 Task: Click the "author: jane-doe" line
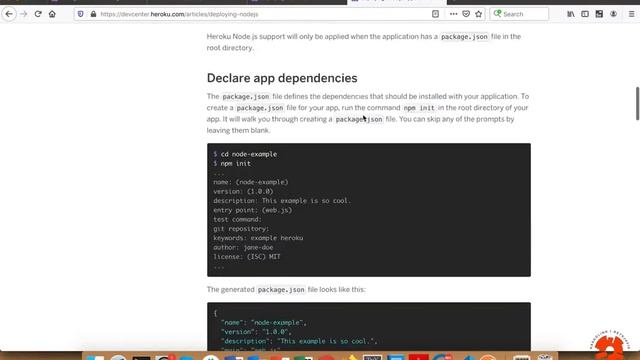[x=243, y=247]
